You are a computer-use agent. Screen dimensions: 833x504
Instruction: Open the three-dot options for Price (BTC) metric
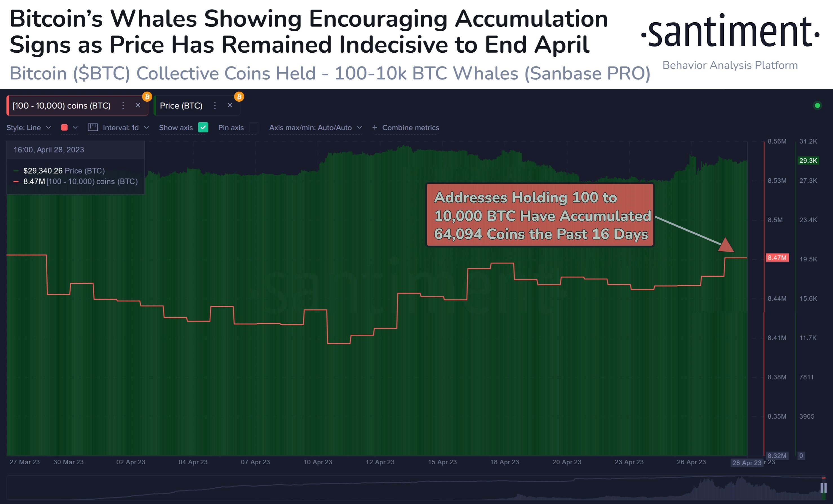pos(215,105)
